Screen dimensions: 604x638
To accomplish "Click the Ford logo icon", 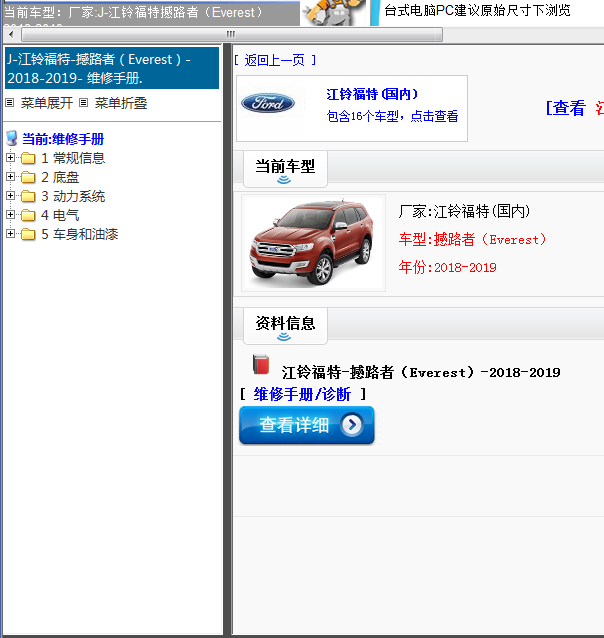I will (268, 103).
